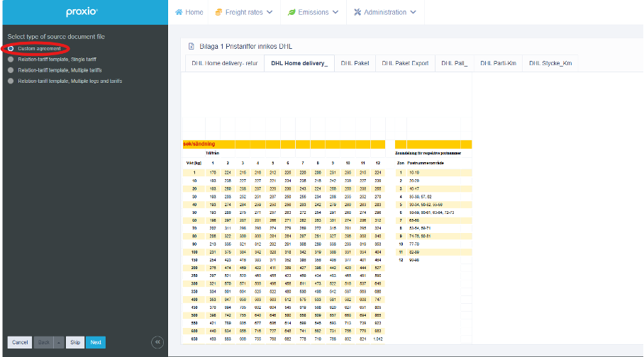The height and width of the screenshot is (357, 644).
Task: Collapse the sidebar with double-chevron button
Action: [157, 342]
